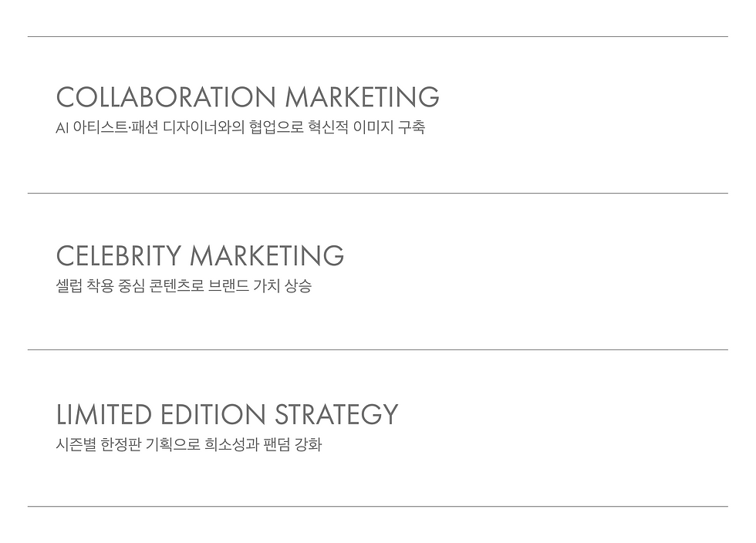Click the word CELEBRITY in second heading
756x543 pixels.
pyautogui.click(x=118, y=256)
